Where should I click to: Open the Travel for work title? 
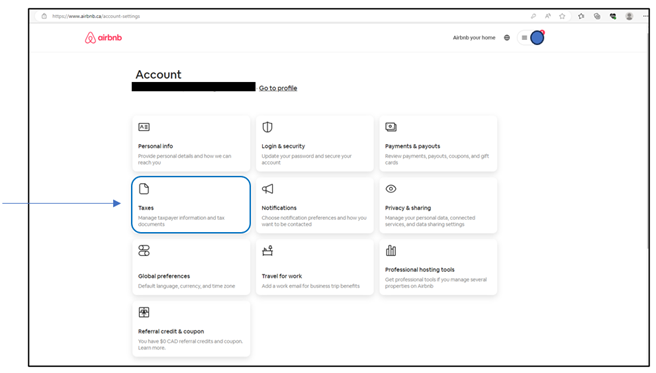pyautogui.click(x=282, y=276)
